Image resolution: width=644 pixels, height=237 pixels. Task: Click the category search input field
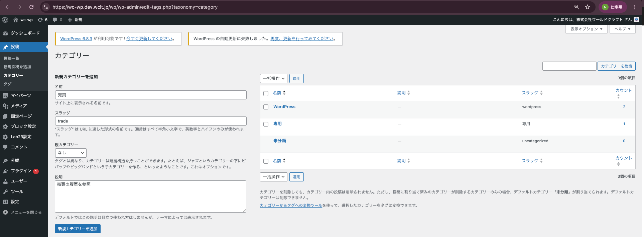click(569, 66)
